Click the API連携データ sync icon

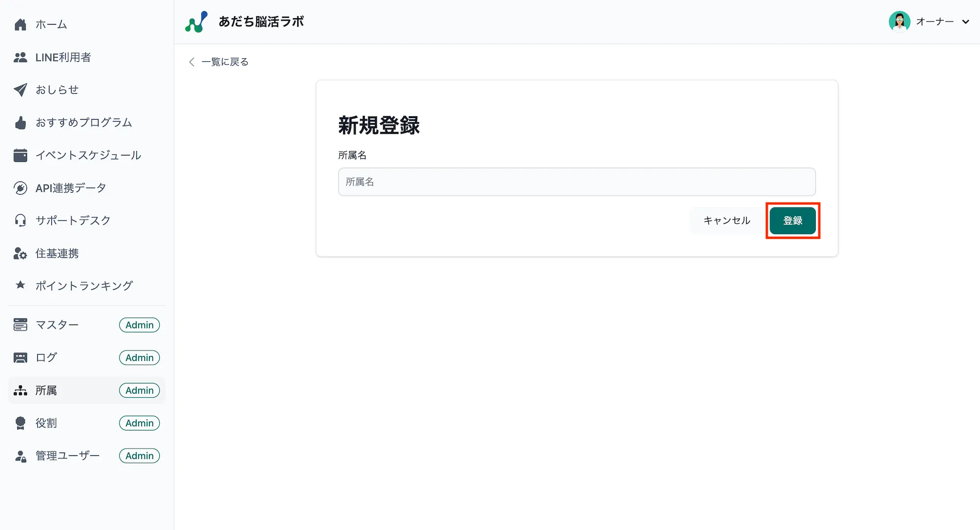tap(21, 188)
